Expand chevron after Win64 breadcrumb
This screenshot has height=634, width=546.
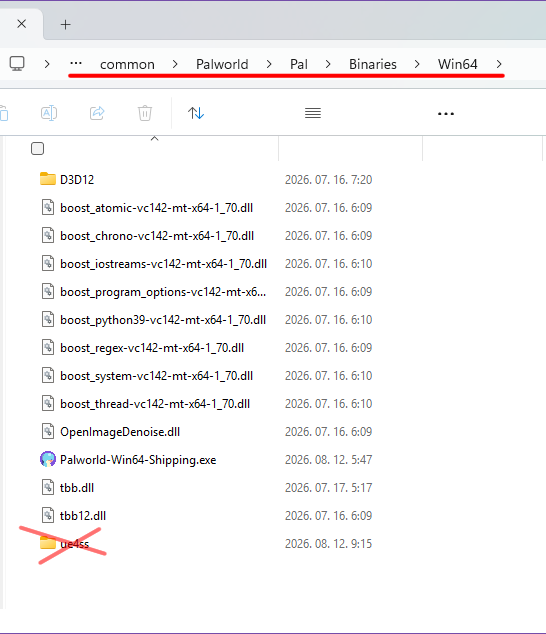click(499, 64)
